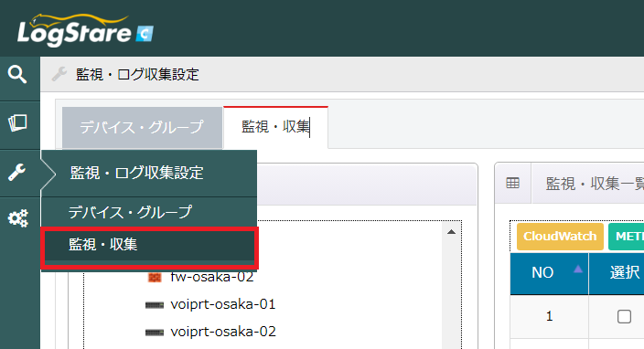Image resolution: width=644 pixels, height=349 pixels.
Task: Click the table grid icon beside 監視・収集一覧
Action: tap(512, 183)
